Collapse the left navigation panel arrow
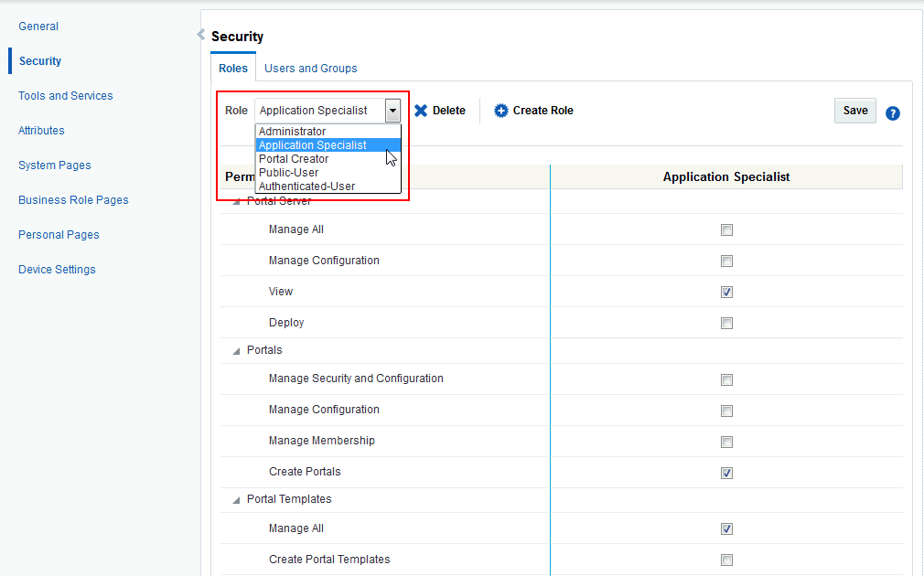This screenshot has width=924, height=576. pyautogui.click(x=201, y=35)
